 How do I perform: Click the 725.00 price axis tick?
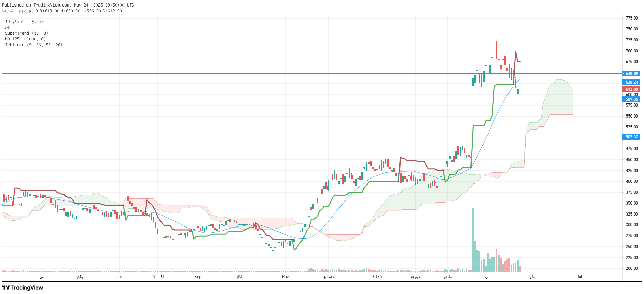pos(632,40)
